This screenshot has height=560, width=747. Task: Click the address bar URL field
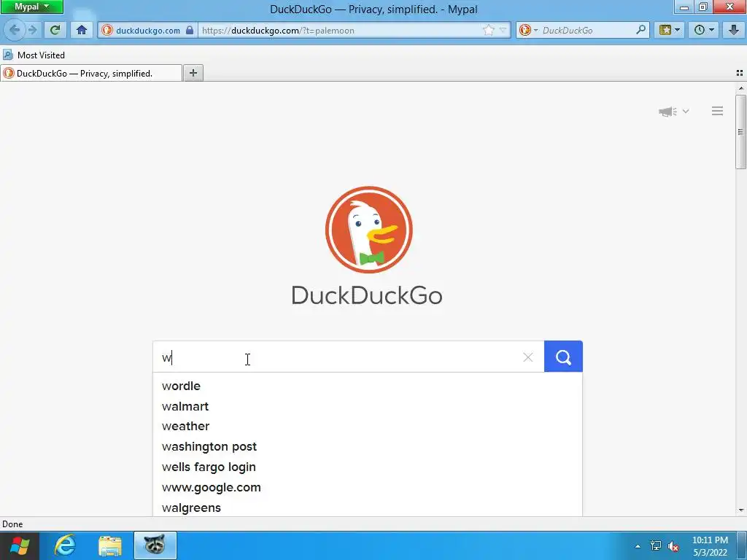pyautogui.click(x=340, y=31)
